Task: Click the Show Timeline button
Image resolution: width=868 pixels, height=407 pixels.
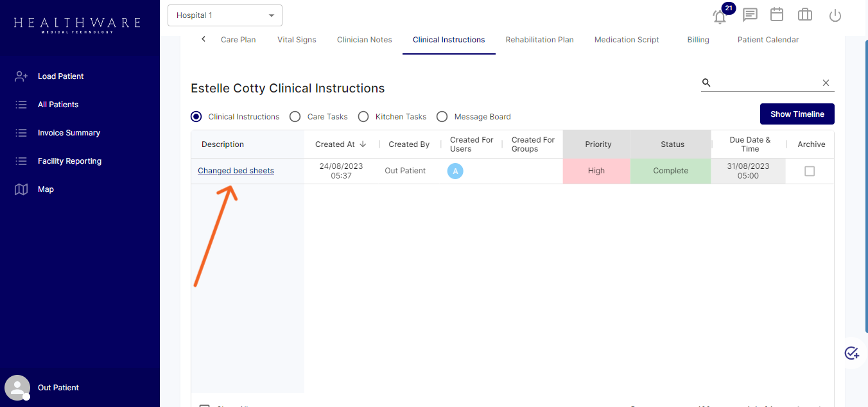Action: (x=797, y=114)
